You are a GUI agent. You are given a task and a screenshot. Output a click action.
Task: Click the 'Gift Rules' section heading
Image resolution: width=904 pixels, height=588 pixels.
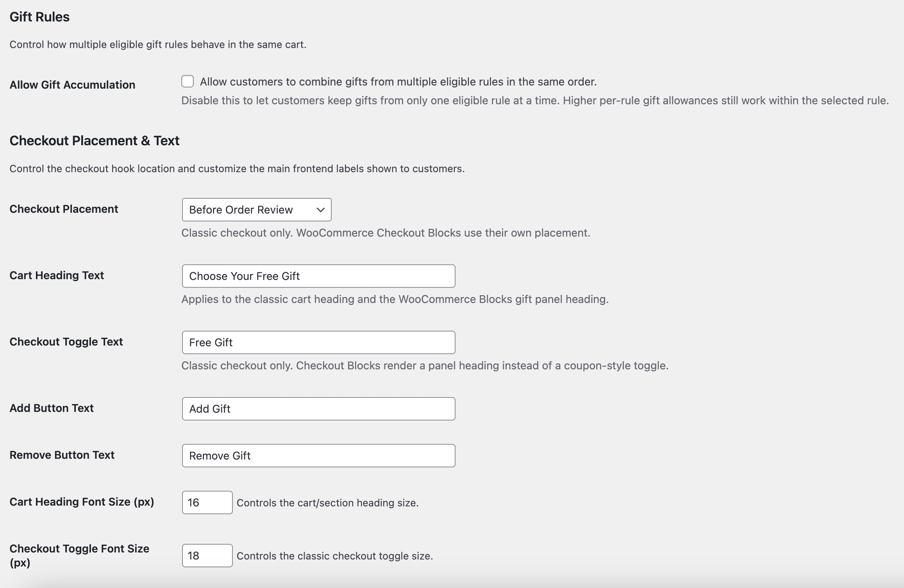click(x=39, y=17)
